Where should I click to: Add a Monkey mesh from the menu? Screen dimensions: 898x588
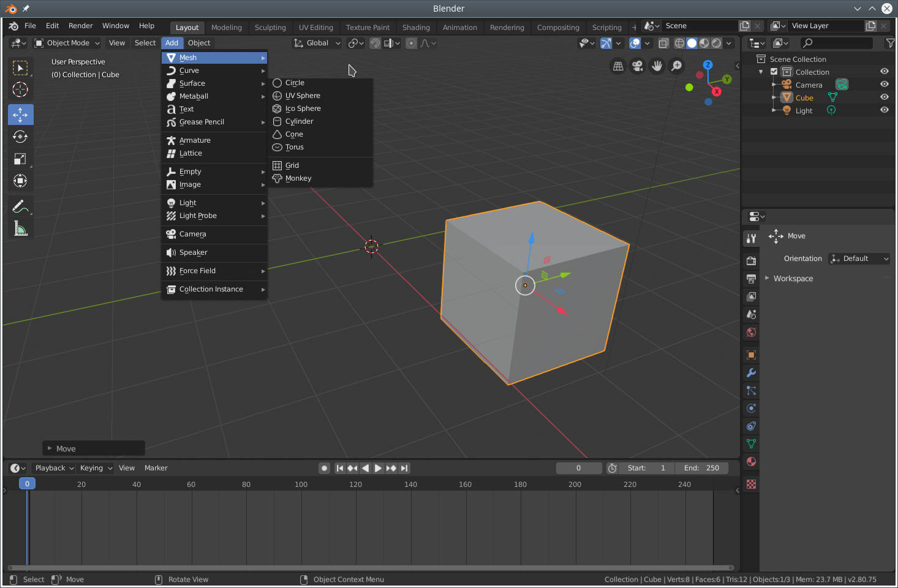(x=298, y=178)
